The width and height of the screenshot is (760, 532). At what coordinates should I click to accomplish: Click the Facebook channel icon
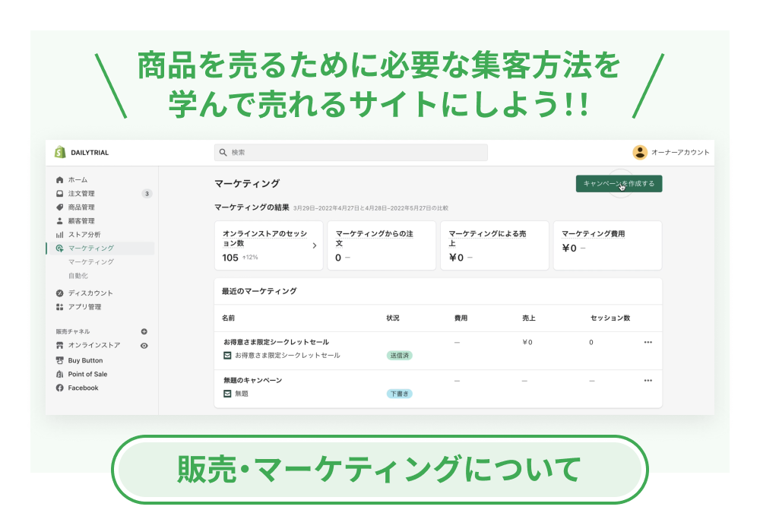coord(60,388)
